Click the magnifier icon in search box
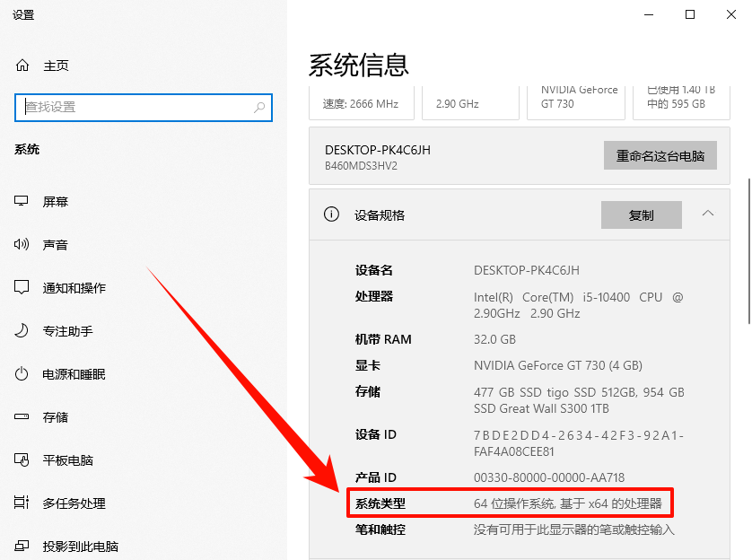This screenshot has width=752, height=560. (x=259, y=108)
